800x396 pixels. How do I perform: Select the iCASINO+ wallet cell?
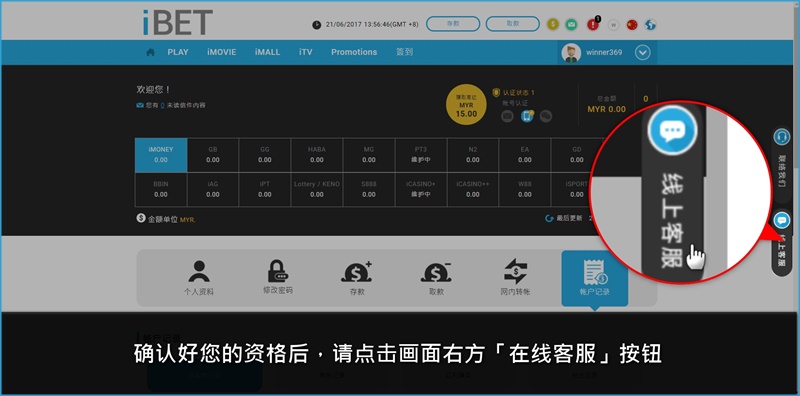tap(421, 190)
